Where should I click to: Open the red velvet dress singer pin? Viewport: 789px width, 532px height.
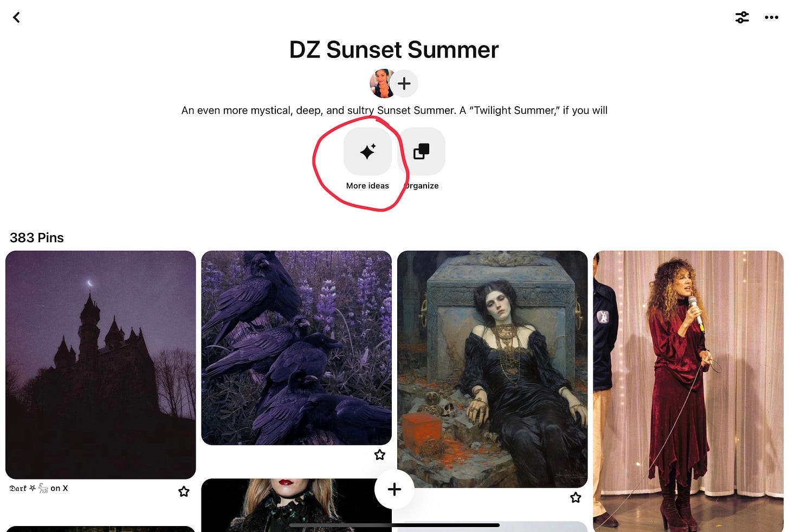(x=688, y=391)
